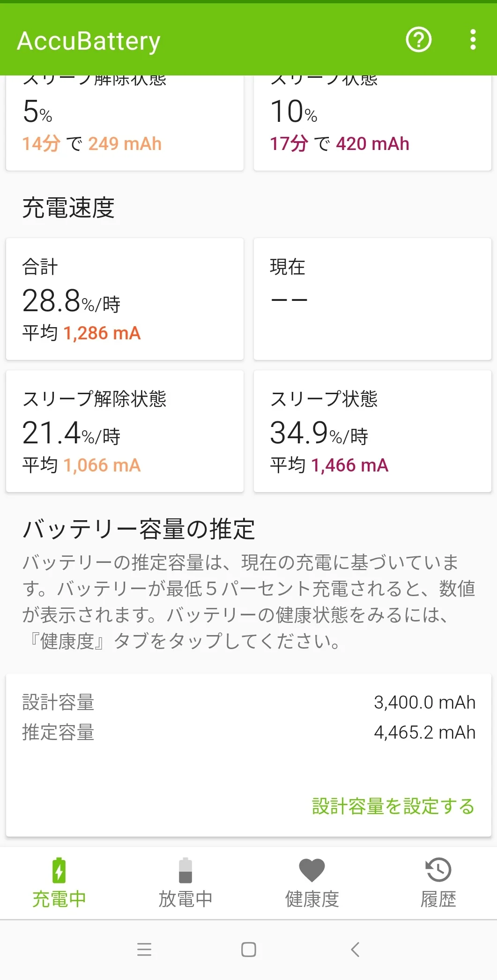Open the three-dot overflow menu

(x=473, y=40)
